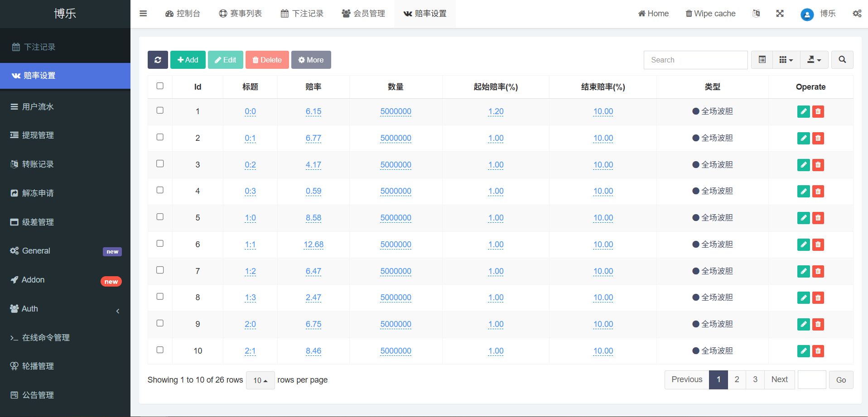Select the checkbox for row Id 10
The height and width of the screenshot is (417, 868).
(x=160, y=350)
